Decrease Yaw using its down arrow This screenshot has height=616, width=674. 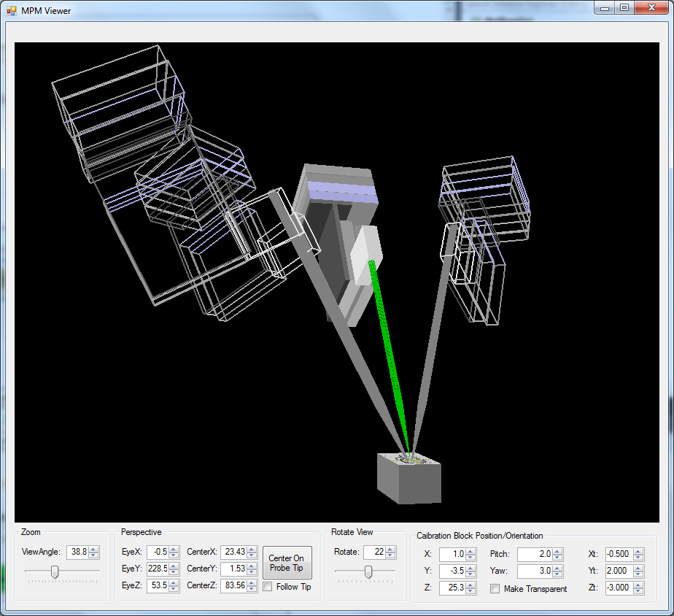tap(557, 574)
